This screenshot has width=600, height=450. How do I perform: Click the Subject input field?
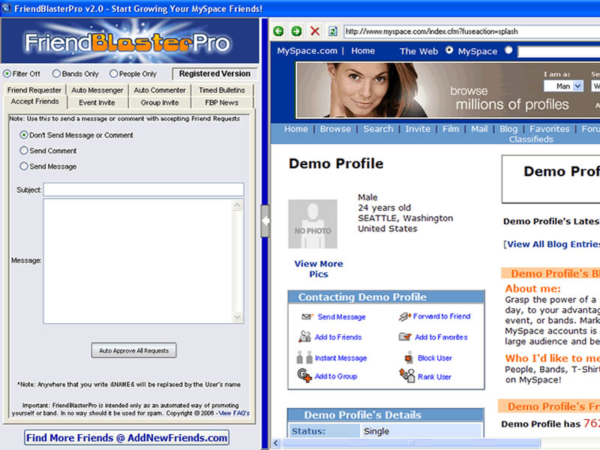click(143, 189)
